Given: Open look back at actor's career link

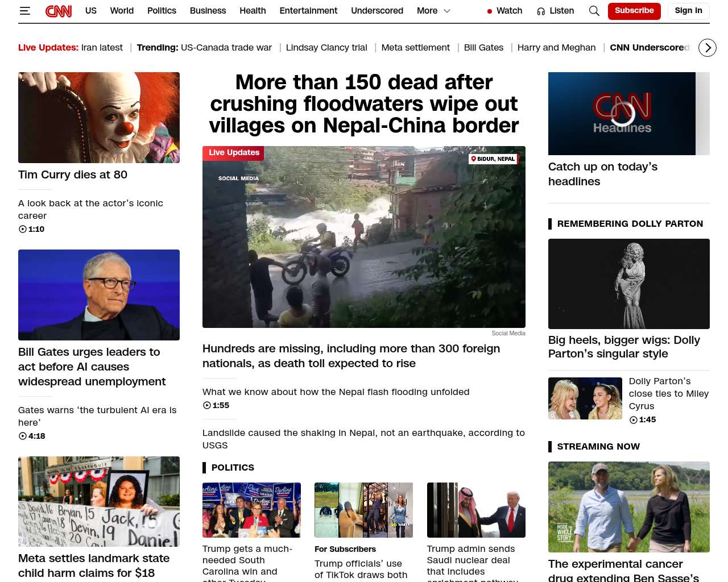Looking at the screenshot, I should point(90,210).
